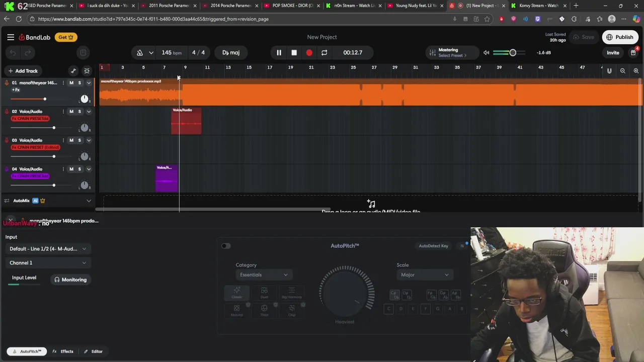Image resolution: width=644 pixels, height=362 pixels.
Task: Click the Invite button
Action: (x=613, y=53)
